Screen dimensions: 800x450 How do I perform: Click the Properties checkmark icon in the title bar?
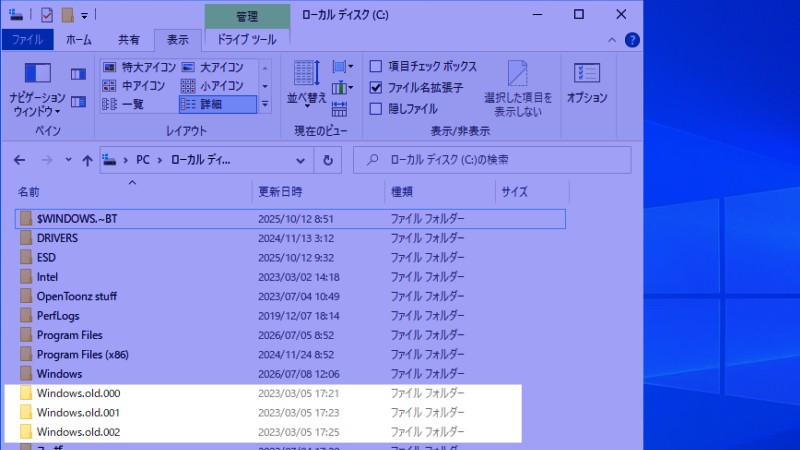click(47, 15)
